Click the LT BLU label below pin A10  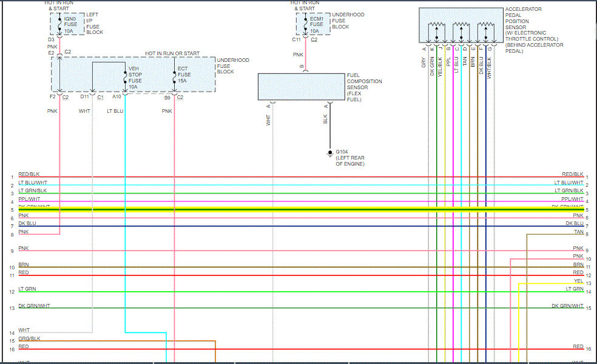click(x=115, y=111)
